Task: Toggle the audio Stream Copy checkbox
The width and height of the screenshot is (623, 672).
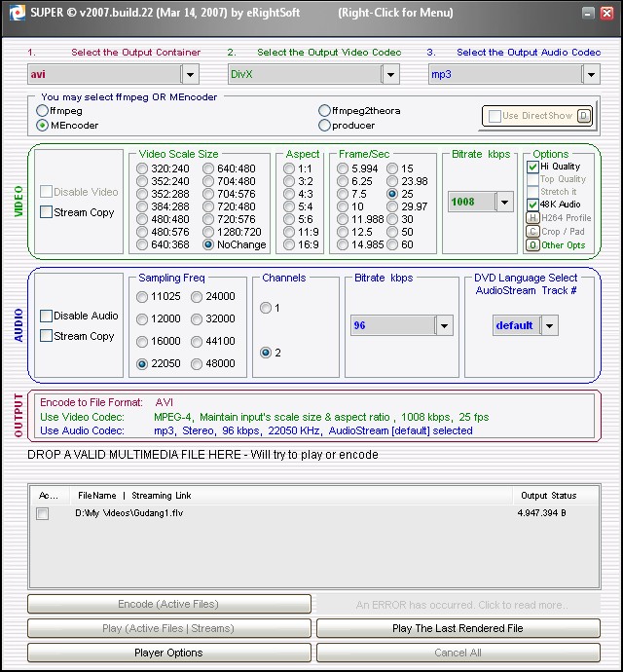Action: point(46,336)
